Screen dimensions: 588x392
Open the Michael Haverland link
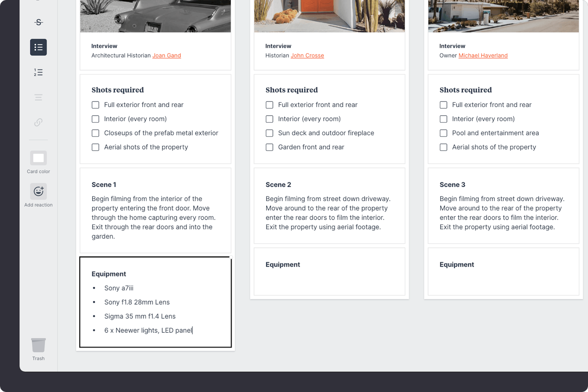(x=483, y=56)
